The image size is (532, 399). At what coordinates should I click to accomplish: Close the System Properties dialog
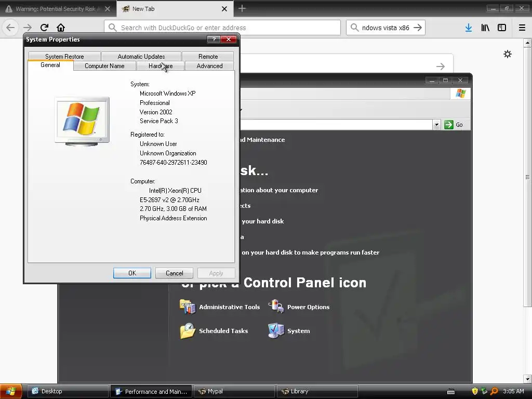pyautogui.click(x=229, y=39)
